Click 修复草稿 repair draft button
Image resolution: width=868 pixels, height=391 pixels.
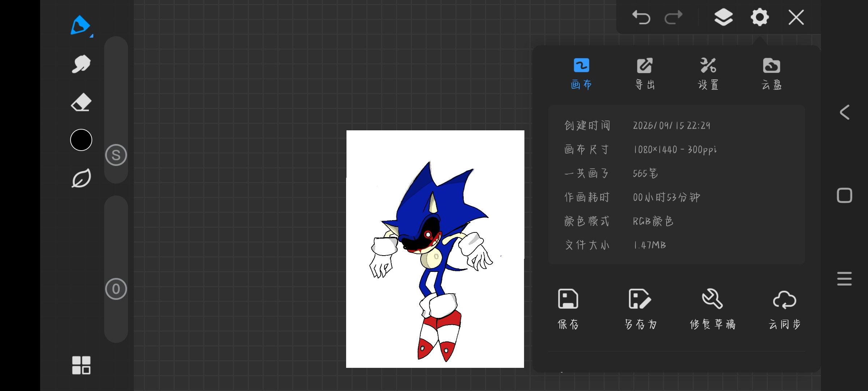[x=712, y=309]
